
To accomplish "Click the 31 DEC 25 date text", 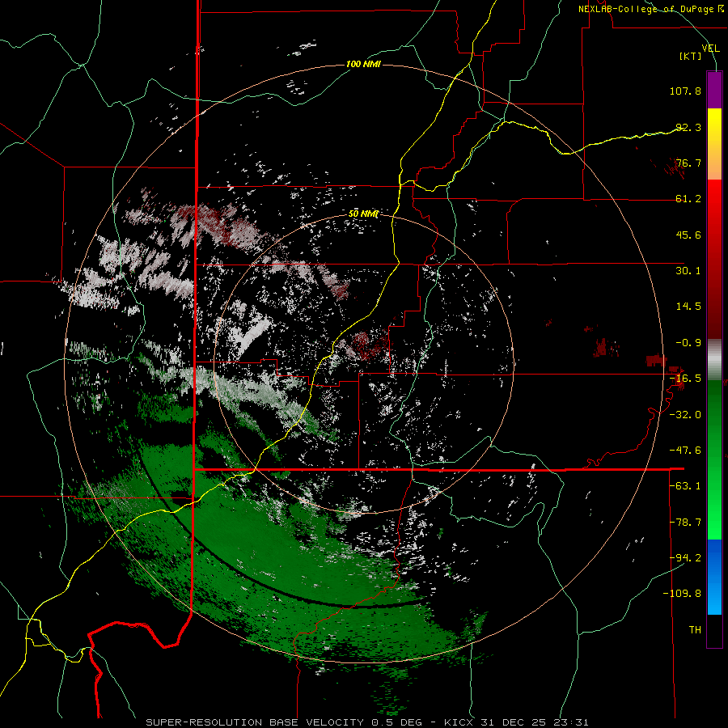I will point(514,722).
